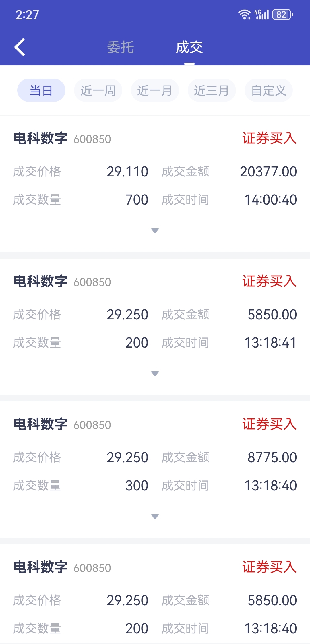Choose the 近一周 time filter
The image size is (310, 644).
98,90
